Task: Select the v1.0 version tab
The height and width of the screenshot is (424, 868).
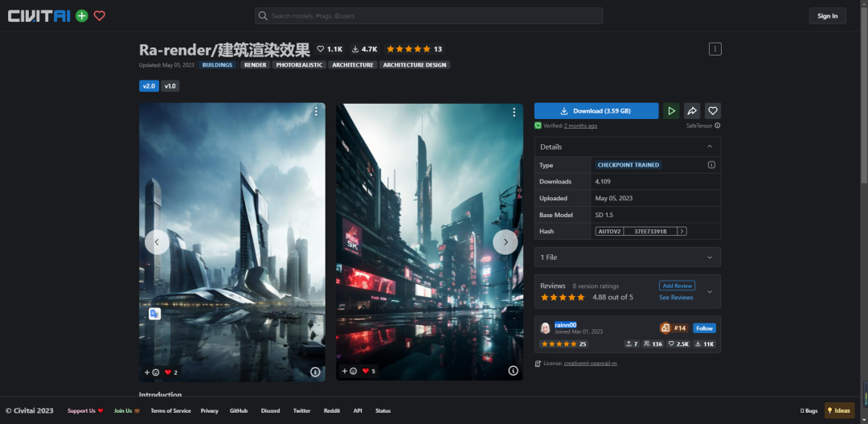Action: point(170,86)
